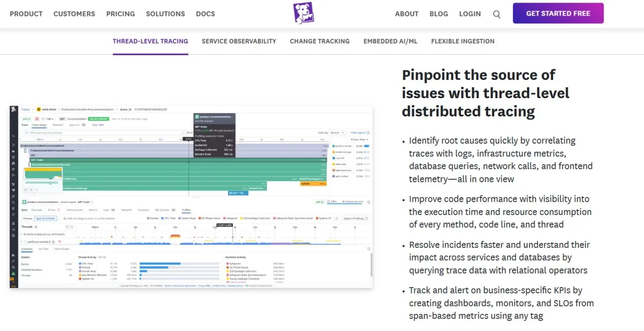Viewport: 644px width, 331px height.
Task: Open the site search magnifier in top navigation
Action: click(x=496, y=14)
